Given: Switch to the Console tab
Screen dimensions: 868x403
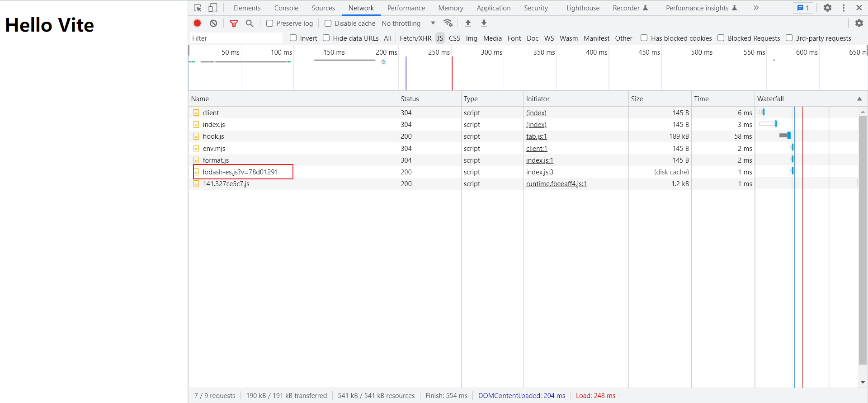Looking at the screenshot, I should click(x=286, y=8).
